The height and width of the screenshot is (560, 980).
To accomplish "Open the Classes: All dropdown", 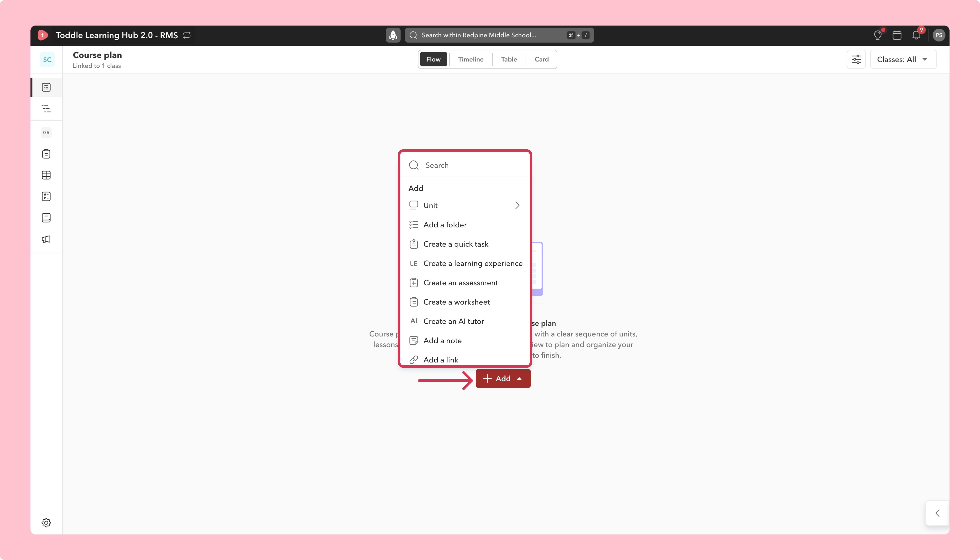I will point(903,60).
